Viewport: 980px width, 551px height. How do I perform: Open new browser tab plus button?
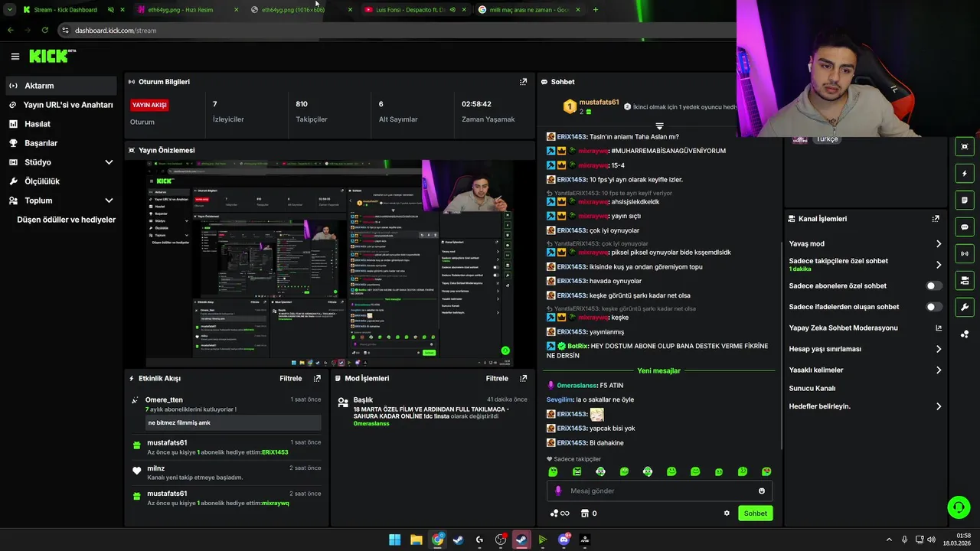[x=596, y=10]
